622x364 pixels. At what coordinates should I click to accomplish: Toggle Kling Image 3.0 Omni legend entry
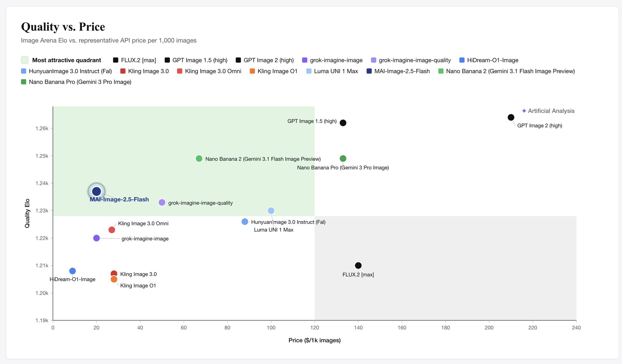tap(209, 71)
